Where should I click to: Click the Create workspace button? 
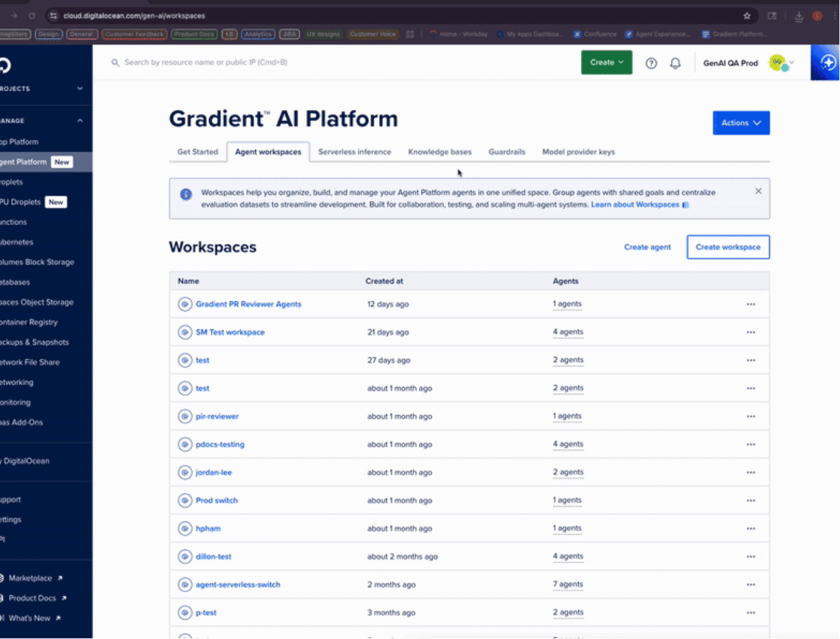coord(727,247)
